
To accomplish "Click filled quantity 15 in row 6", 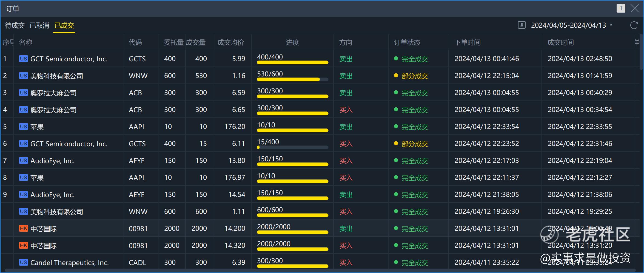I will click(x=203, y=143).
